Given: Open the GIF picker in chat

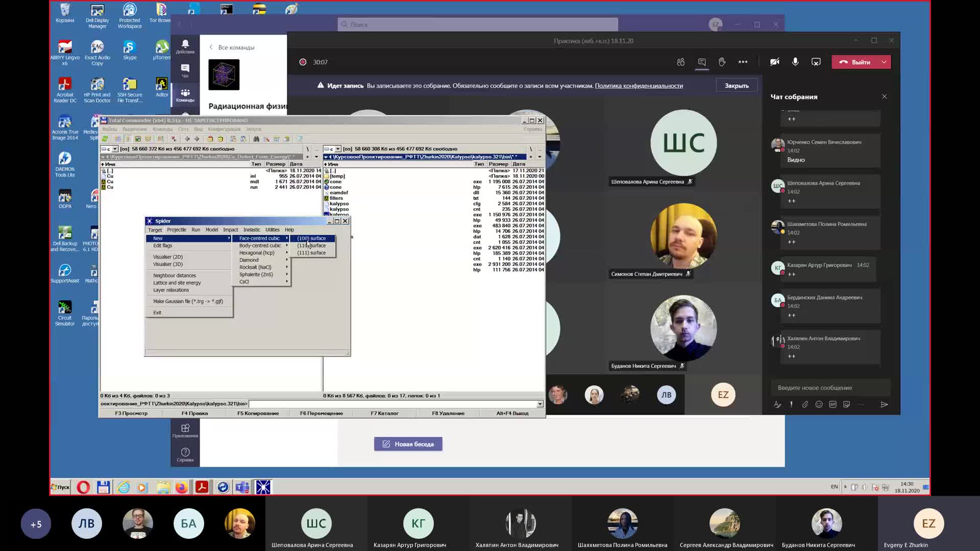Looking at the screenshot, I should 832,404.
